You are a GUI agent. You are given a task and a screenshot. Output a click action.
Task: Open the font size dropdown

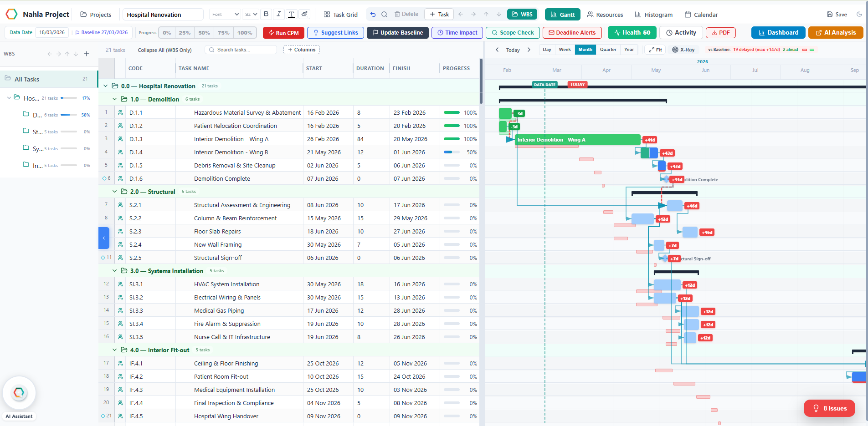pos(251,15)
